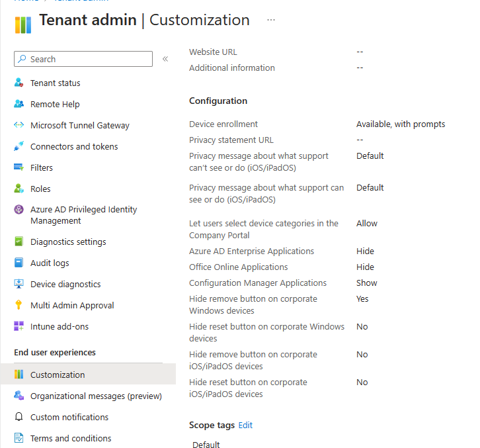
Task: Click the Organizational messages icon
Action: click(x=19, y=395)
